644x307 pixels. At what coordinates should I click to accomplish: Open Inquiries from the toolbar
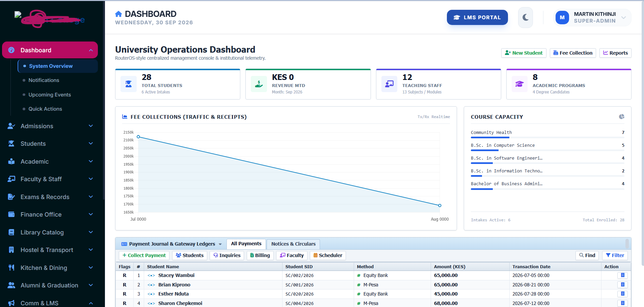tap(227, 255)
